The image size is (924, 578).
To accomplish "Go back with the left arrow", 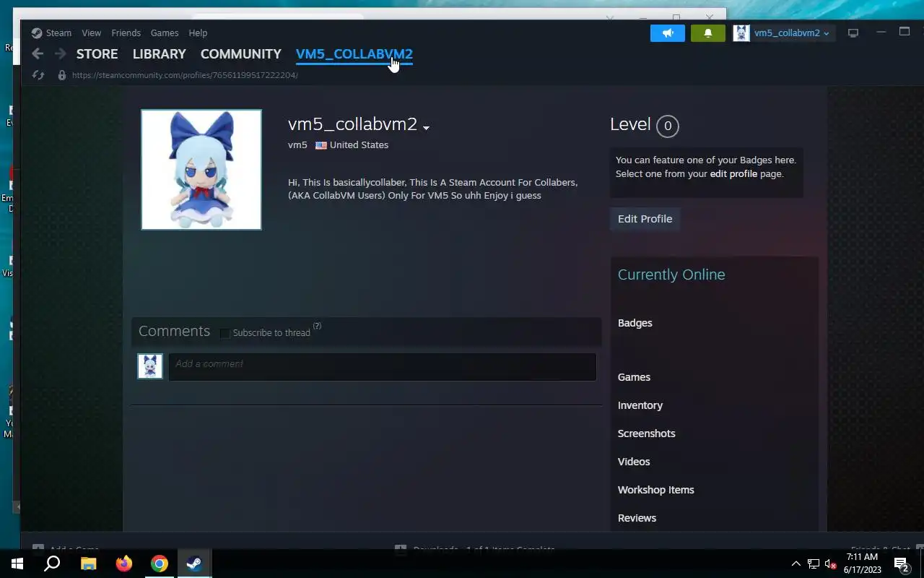I will pyautogui.click(x=38, y=53).
